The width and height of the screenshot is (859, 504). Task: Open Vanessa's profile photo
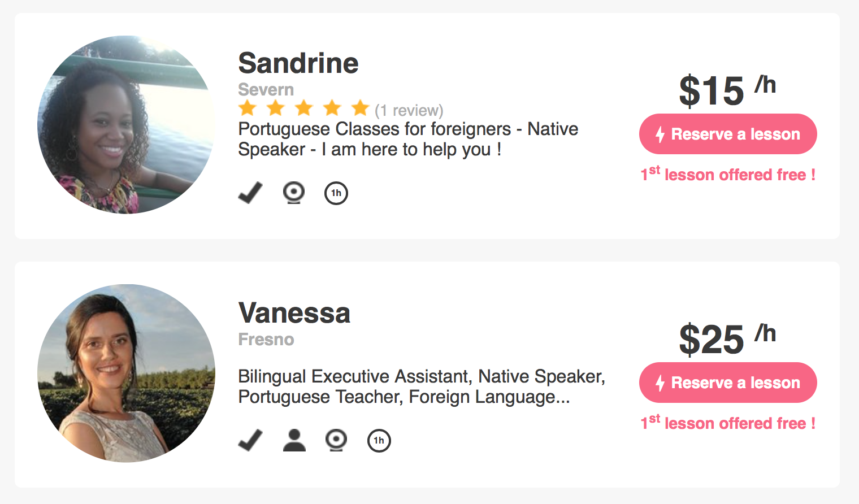click(x=126, y=373)
